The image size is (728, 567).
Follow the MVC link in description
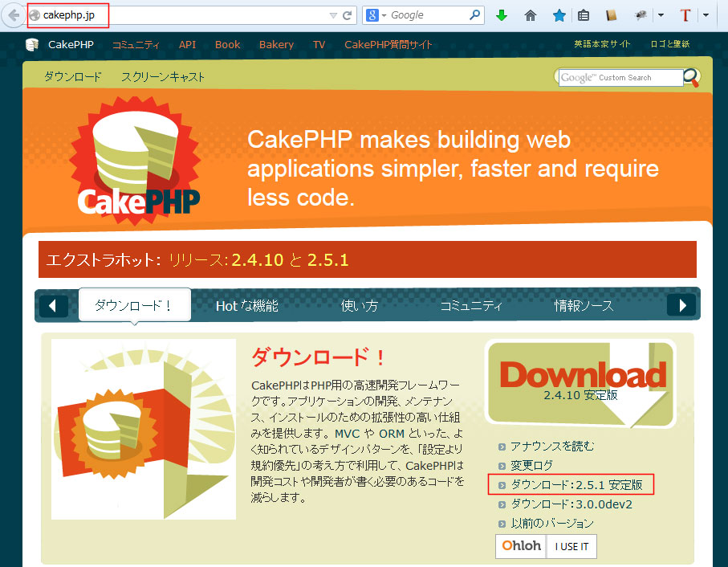[348, 434]
